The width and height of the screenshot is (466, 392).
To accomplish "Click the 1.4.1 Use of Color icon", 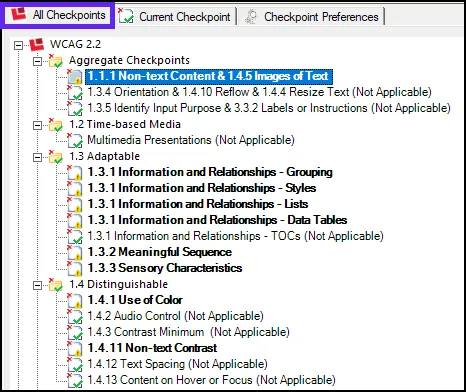I will coord(75,300).
